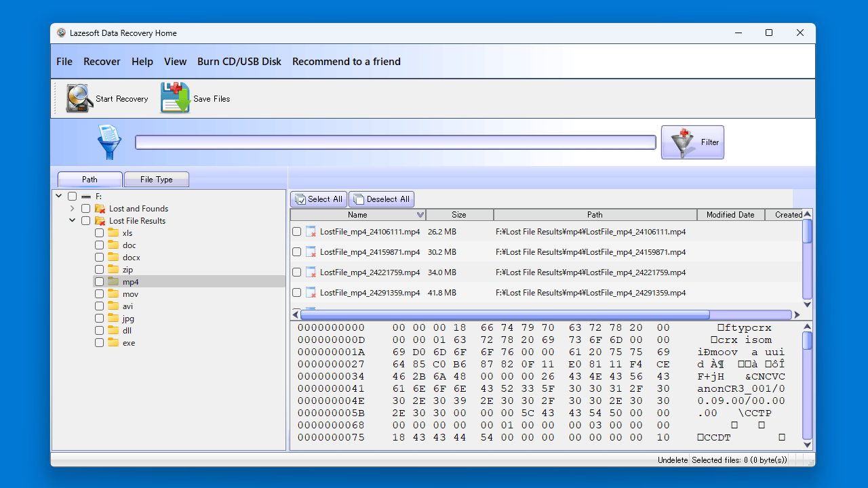This screenshot has width=868, height=488.
Task: Check the F: drive checkbox
Action: [x=72, y=197]
